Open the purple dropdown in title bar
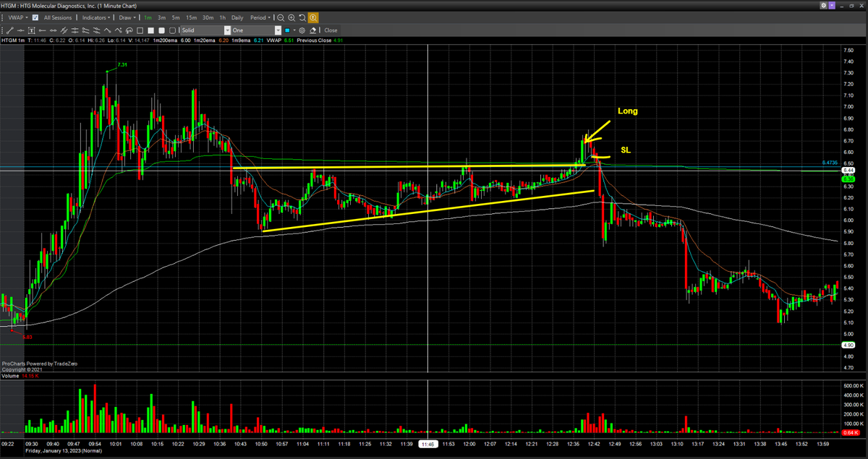868x459 pixels. tap(832, 5)
